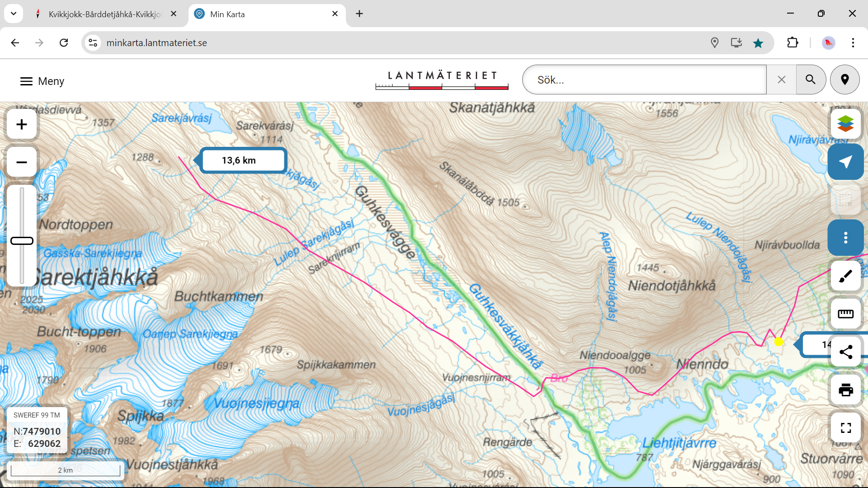Switch to the Kvikkjokk-Bårddetjåhkå tab
868x488 pixels.
click(x=104, y=14)
